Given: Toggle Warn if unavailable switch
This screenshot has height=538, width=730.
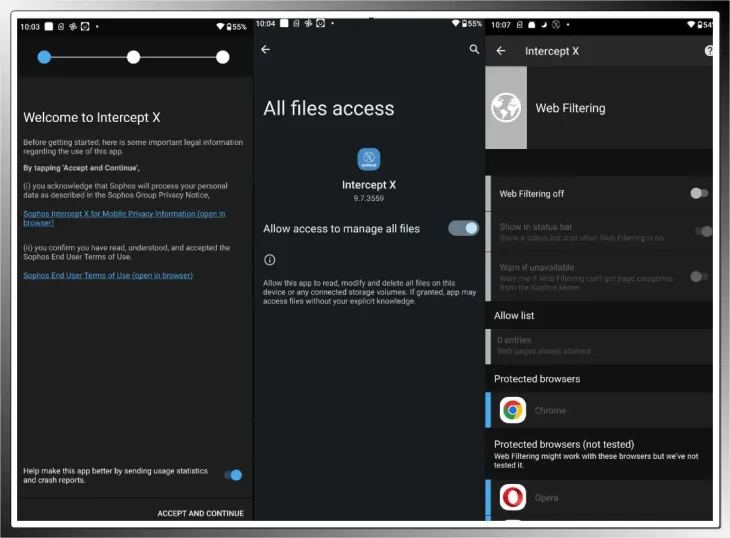Looking at the screenshot, I should (699, 276).
